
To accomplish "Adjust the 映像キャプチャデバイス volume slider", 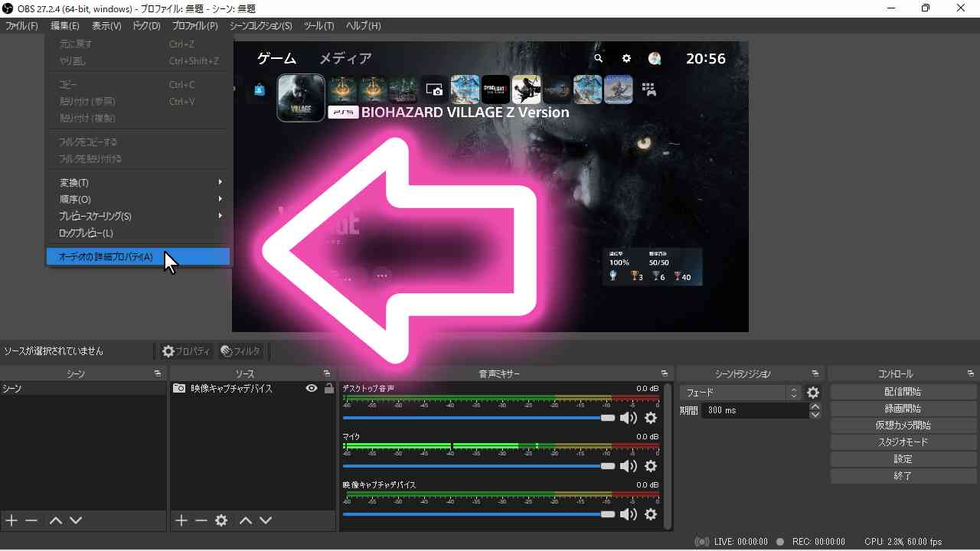I will pyautogui.click(x=479, y=514).
